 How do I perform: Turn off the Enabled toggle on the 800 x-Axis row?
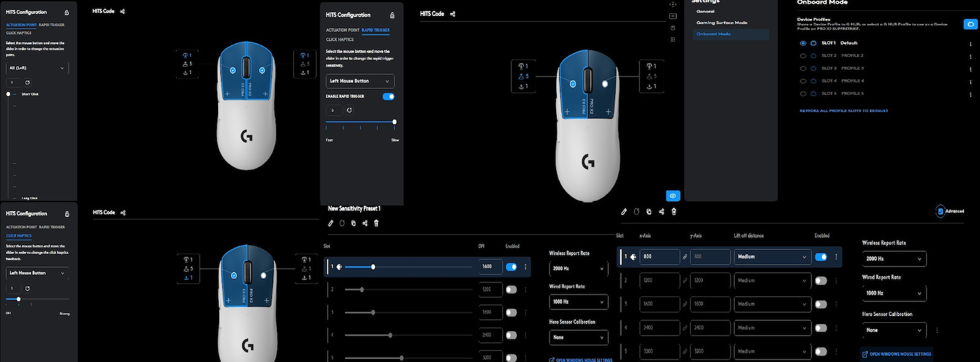tap(821, 257)
